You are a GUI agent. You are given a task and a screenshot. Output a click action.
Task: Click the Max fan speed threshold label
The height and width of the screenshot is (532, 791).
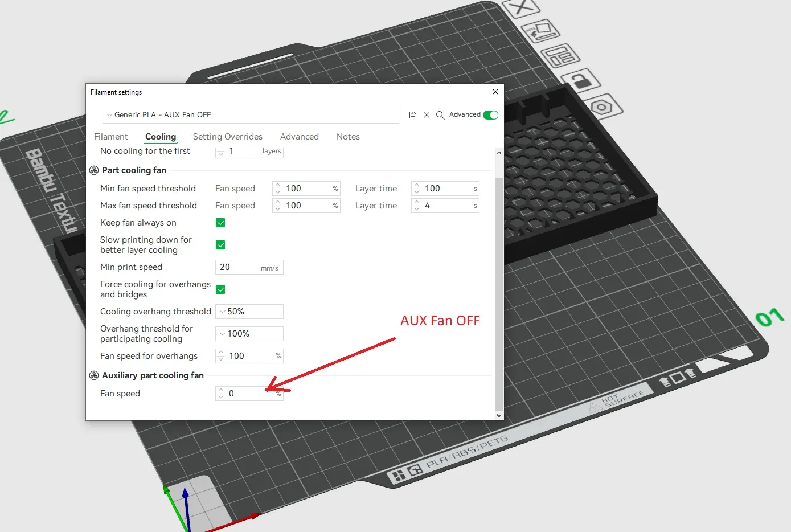[x=149, y=206]
